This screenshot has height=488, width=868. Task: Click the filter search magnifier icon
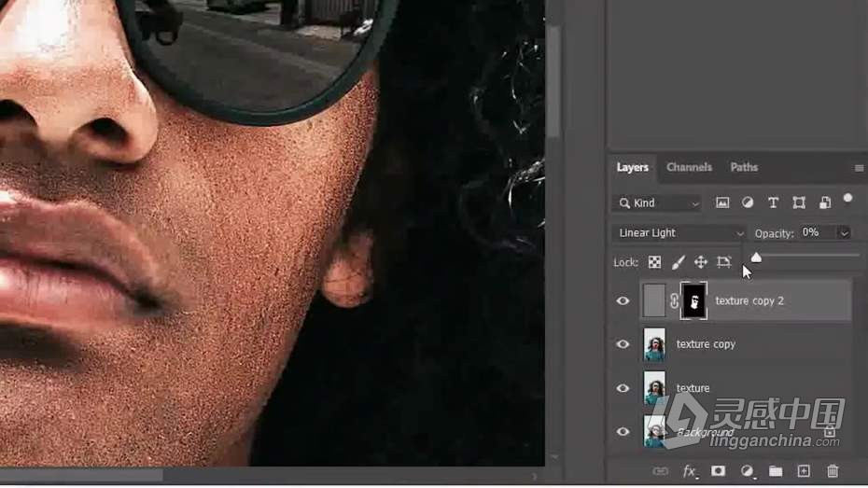pos(624,203)
